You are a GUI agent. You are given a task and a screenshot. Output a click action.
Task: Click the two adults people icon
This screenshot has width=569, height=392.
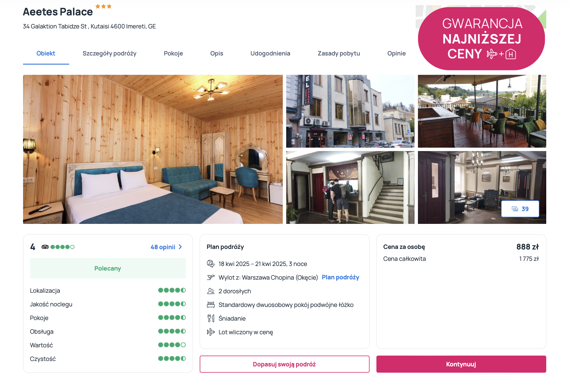pos(211,291)
